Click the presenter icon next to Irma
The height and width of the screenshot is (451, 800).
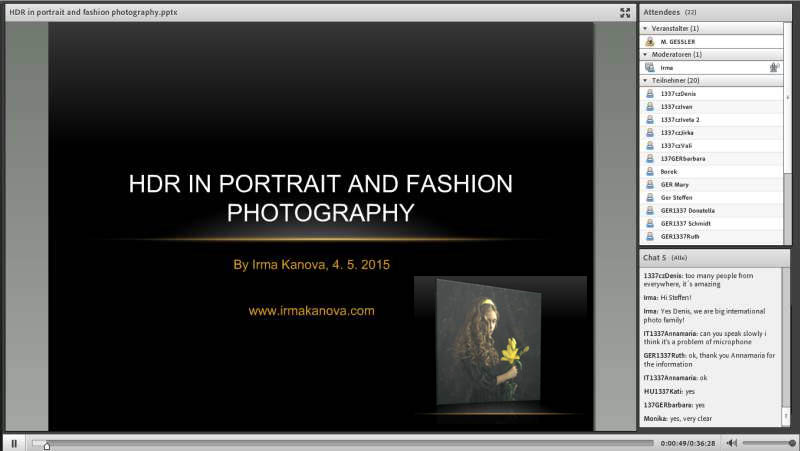pos(650,67)
